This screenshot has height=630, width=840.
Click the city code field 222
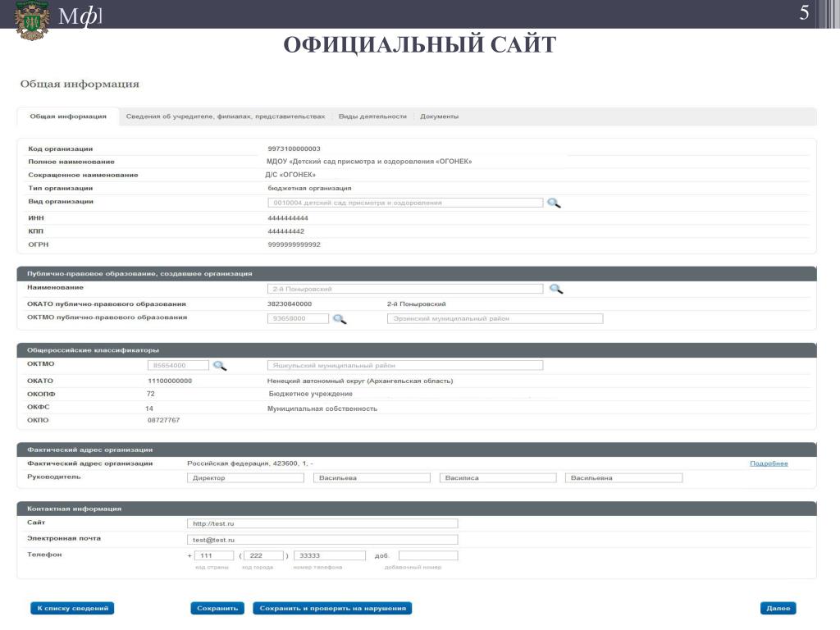(x=263, y=555)
